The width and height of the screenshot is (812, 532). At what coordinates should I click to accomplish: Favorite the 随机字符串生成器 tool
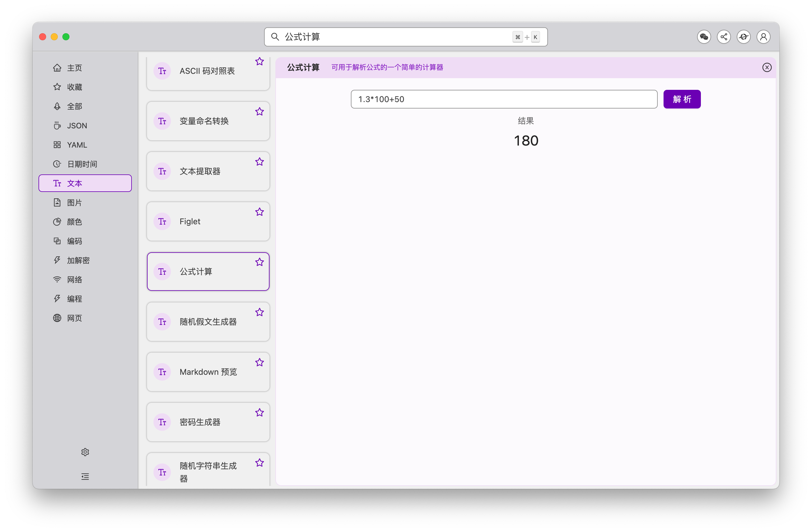tap(260, 463)
